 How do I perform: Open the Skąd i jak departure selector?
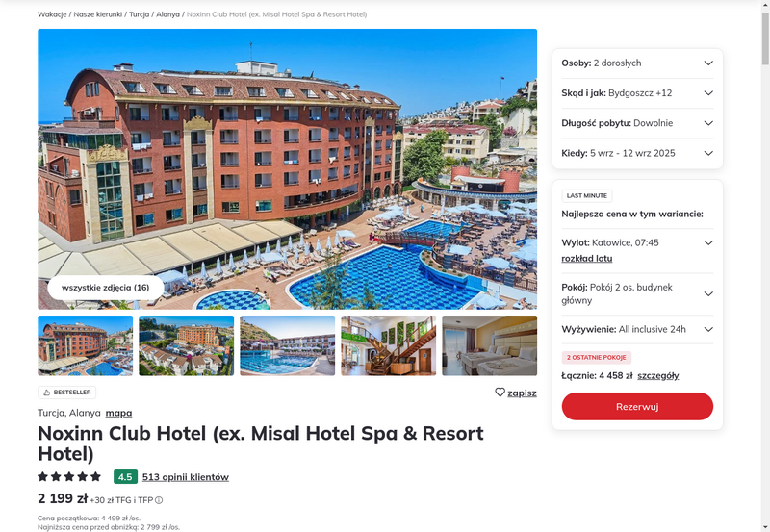coord(637,92)
